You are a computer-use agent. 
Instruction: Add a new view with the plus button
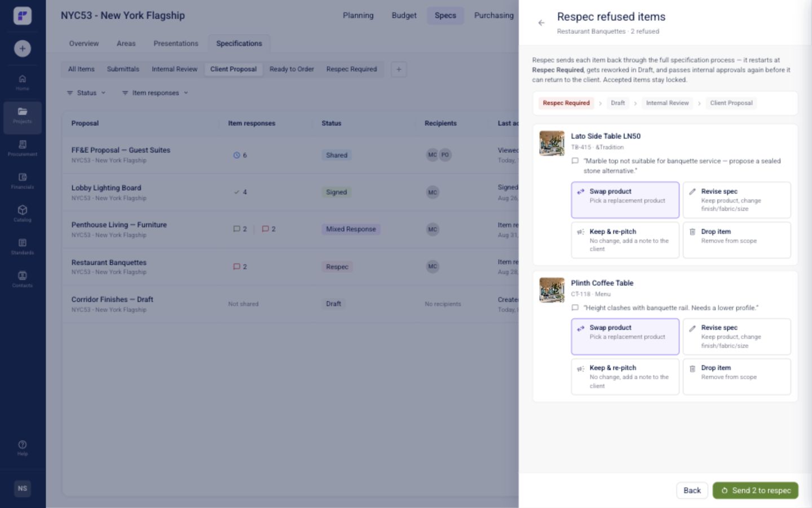coord(399,69)
